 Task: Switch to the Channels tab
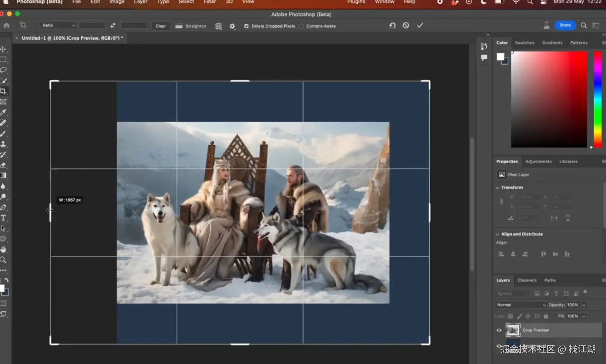click(x=527, y=280)
